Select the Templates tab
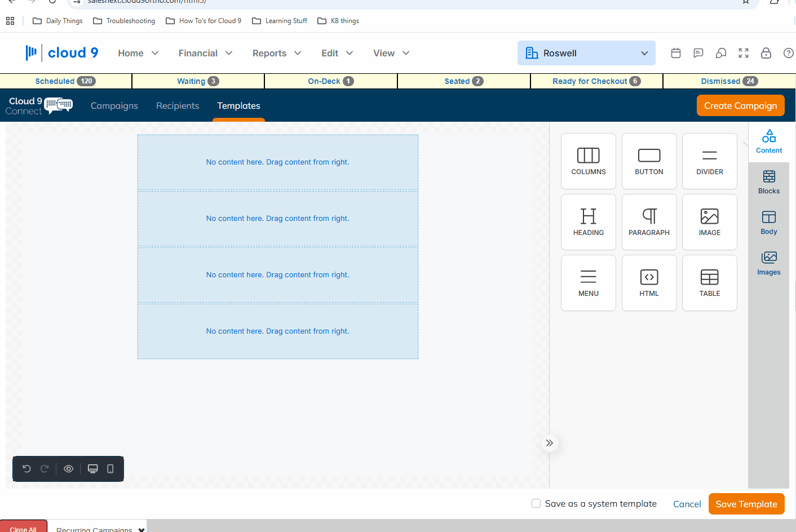Image resolution: width=796 pixels, height=532 pixels. 238,106
